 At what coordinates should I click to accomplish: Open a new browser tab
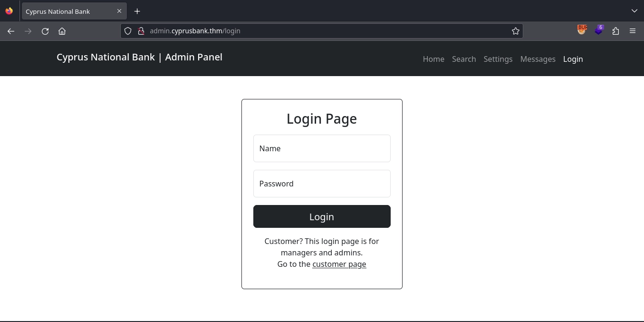point(137,11)
